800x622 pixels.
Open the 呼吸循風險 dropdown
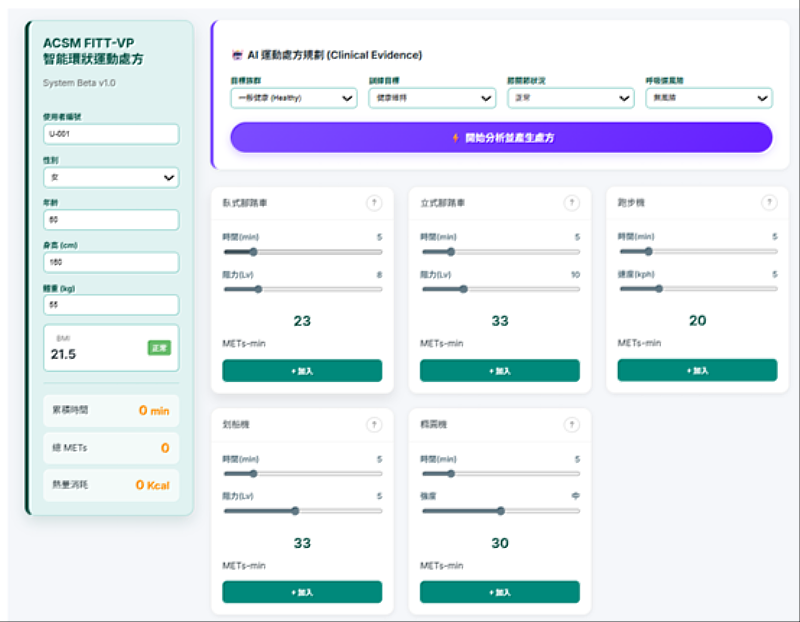tap(708, 98)
